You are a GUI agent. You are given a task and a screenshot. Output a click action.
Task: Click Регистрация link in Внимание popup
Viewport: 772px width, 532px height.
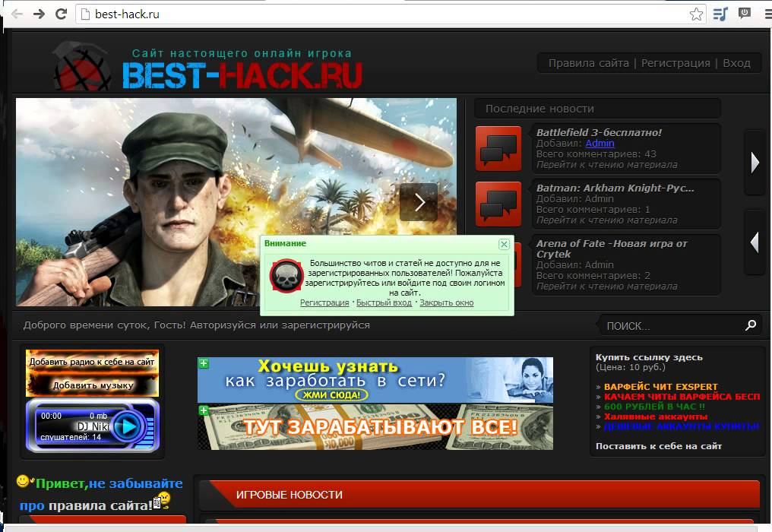coord(324,303)
